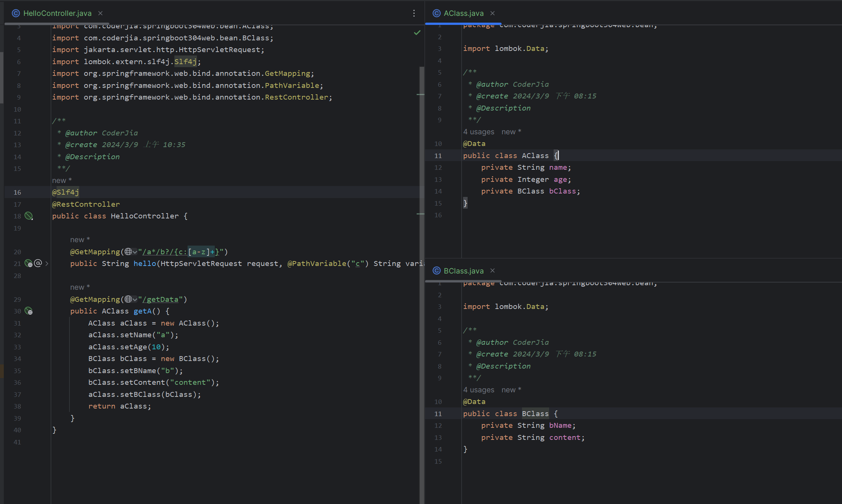Click the 'bName' field in BClass
842x504 pixels.
coord(560,425)
